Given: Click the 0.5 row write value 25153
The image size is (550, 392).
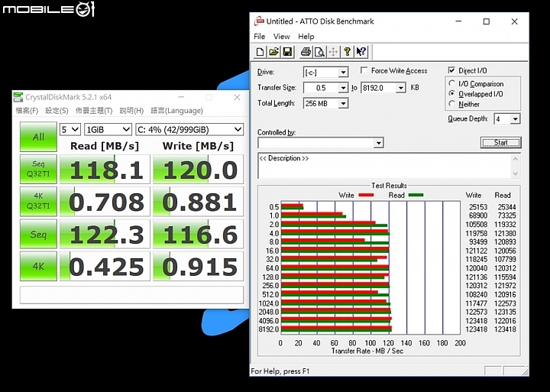Looking at the screenshot, I should [478, 207].
